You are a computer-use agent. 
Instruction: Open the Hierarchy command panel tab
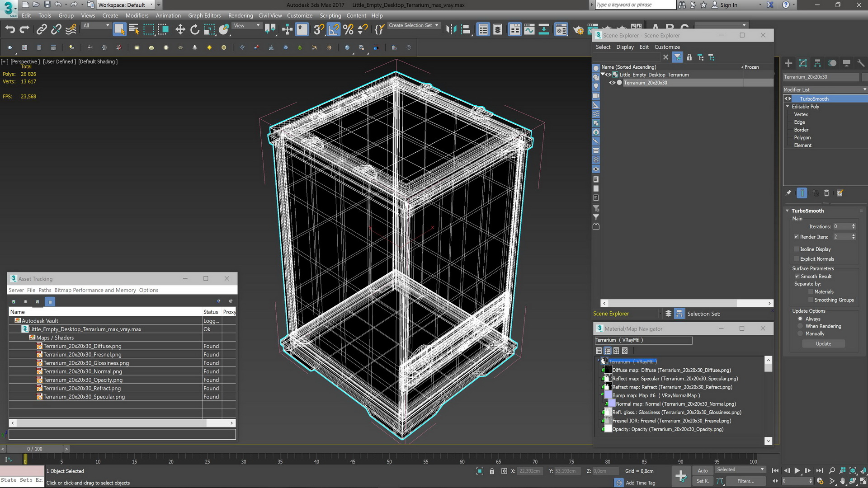[x=817, y=63]
